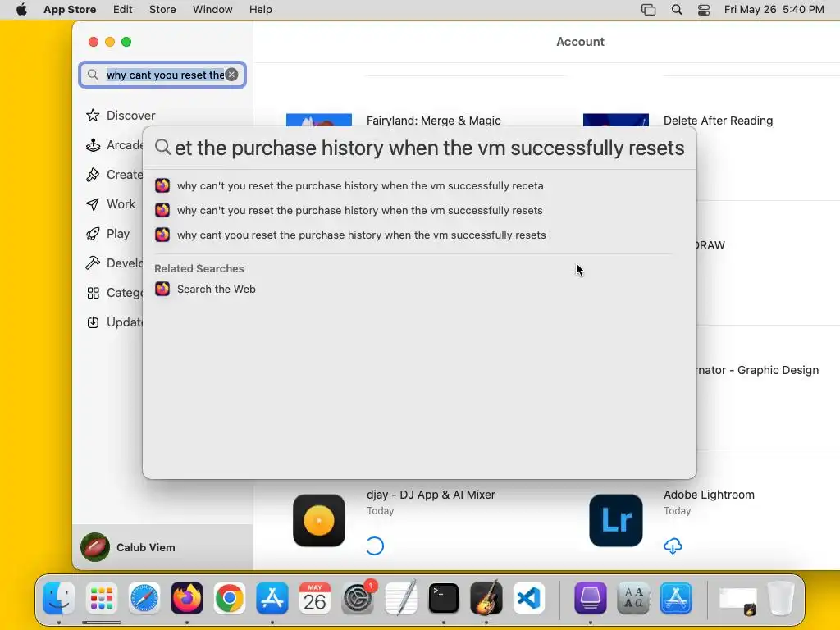
Task: Clear the App Store search field
Action: click(x=231, y=75)
